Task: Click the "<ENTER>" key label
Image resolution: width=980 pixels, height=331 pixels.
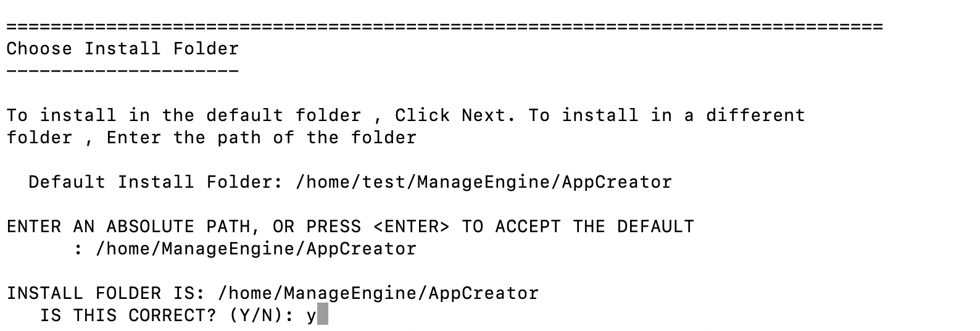Action: (x=412, y=227)
